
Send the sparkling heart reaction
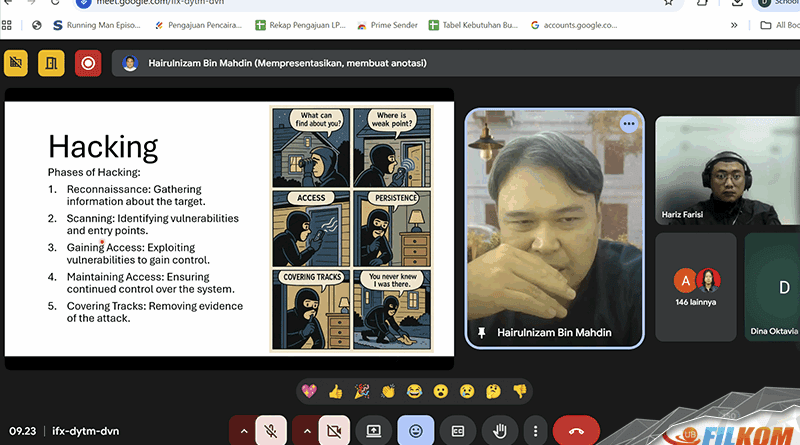(x=309, y=390)
